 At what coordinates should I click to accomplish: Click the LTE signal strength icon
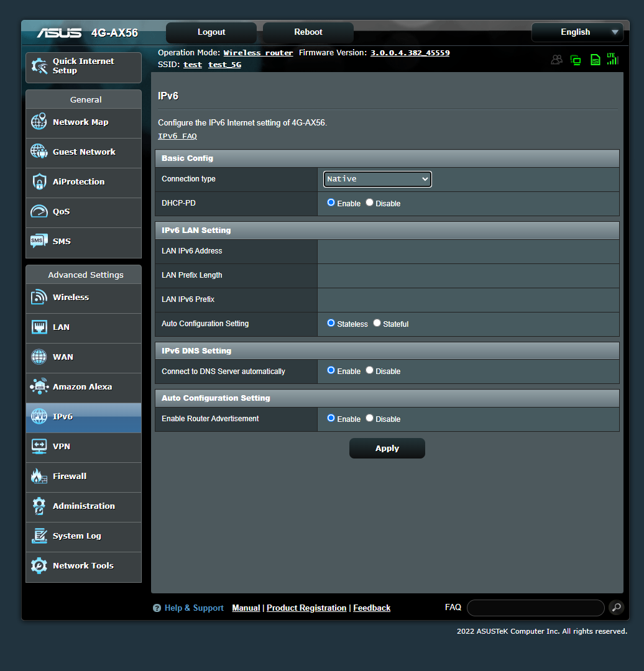(x=613, y=59)
